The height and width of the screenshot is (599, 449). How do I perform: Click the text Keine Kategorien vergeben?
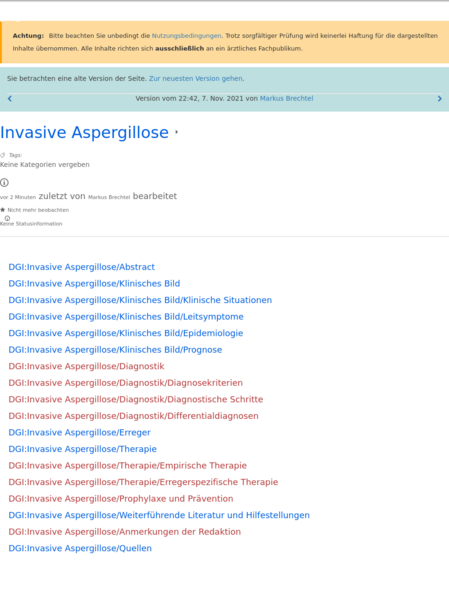(x=45, y=165)
